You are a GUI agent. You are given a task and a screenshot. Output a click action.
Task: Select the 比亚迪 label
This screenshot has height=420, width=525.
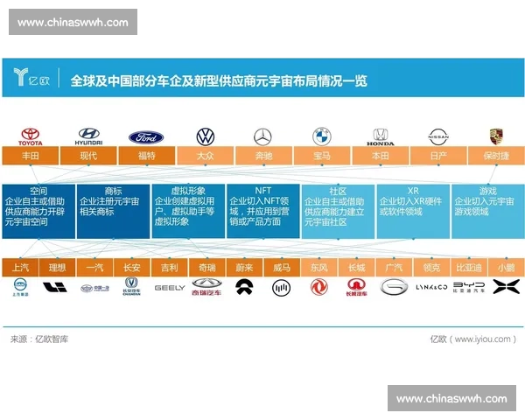(469, 267)
